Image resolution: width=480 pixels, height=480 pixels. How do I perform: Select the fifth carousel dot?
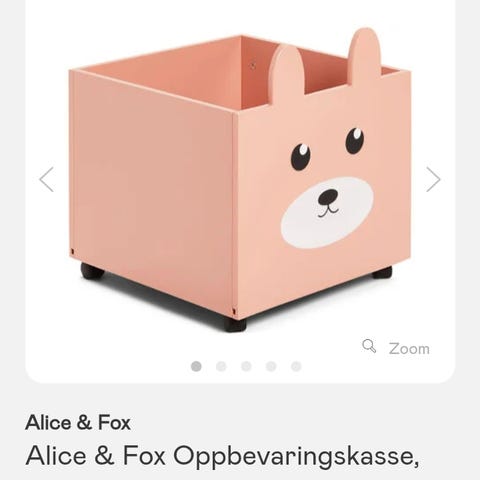296,366
